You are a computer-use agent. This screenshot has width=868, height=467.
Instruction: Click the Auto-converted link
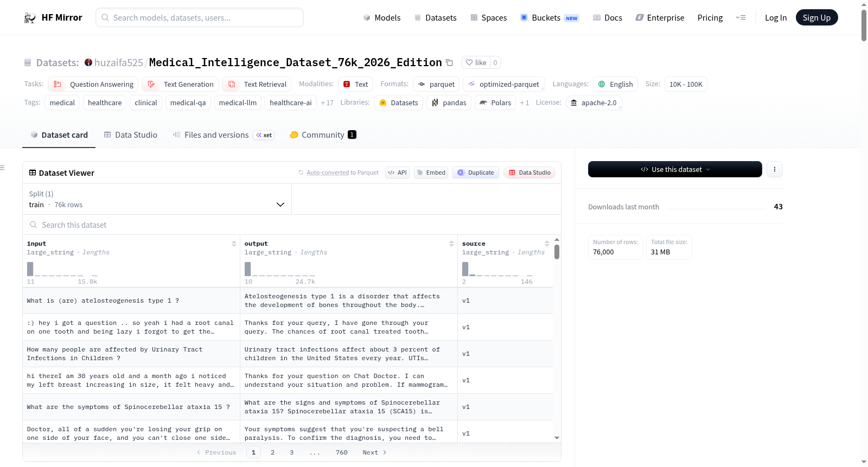(328, 172)
